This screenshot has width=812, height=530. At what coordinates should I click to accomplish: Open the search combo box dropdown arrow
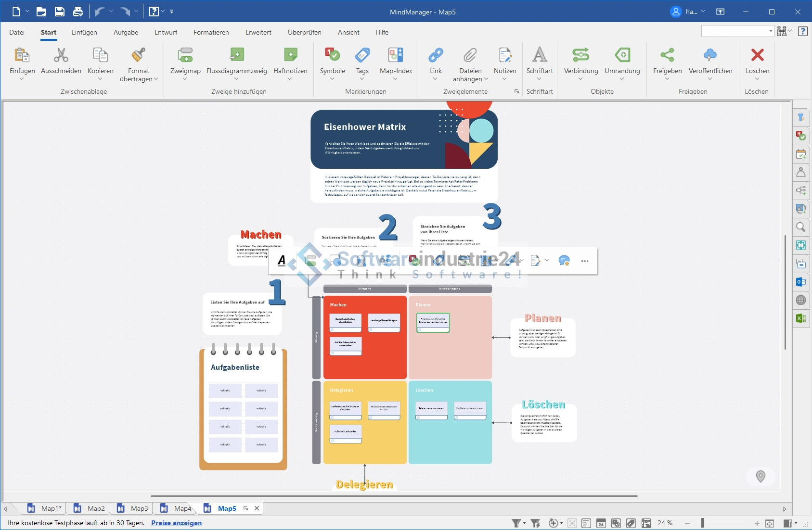(x=771, y=31)
